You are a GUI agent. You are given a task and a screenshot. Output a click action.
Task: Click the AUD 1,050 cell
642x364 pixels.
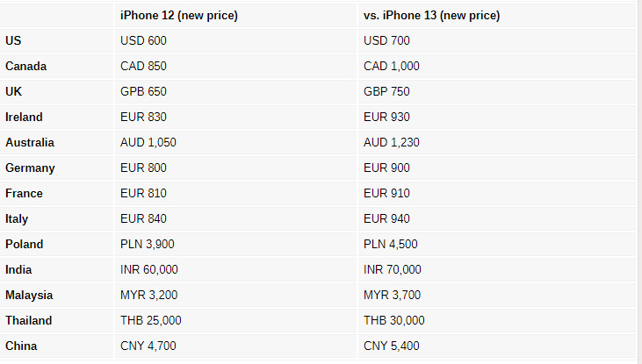tap(148, 142)
